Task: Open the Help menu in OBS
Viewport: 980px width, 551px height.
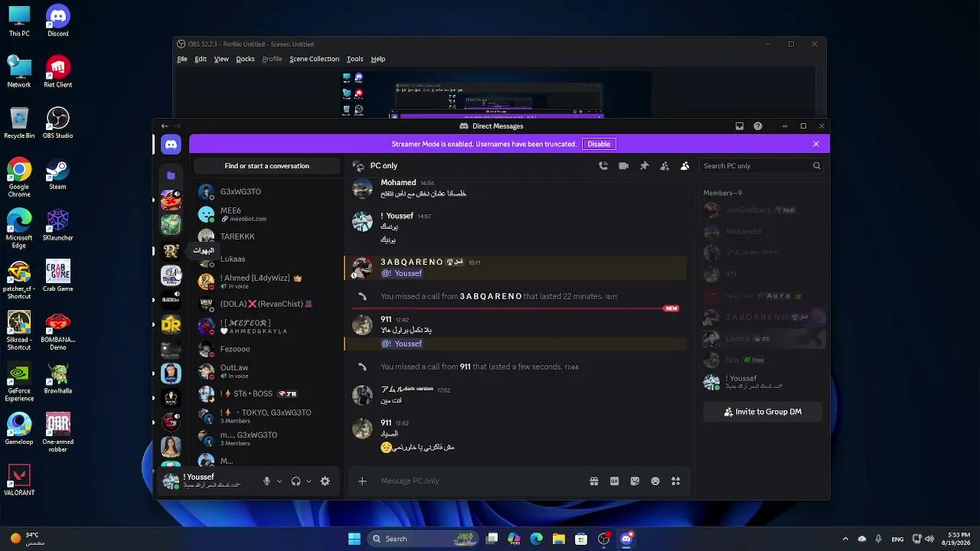Action: (x=377, y=59)
